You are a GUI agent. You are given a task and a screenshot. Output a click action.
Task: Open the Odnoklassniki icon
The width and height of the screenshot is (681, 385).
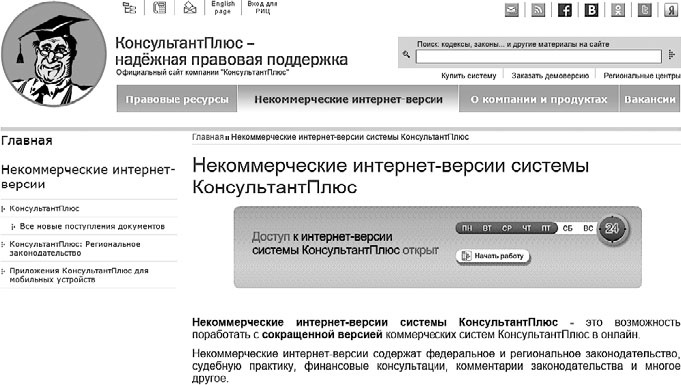pyautogui.click(x=618, y=10)
